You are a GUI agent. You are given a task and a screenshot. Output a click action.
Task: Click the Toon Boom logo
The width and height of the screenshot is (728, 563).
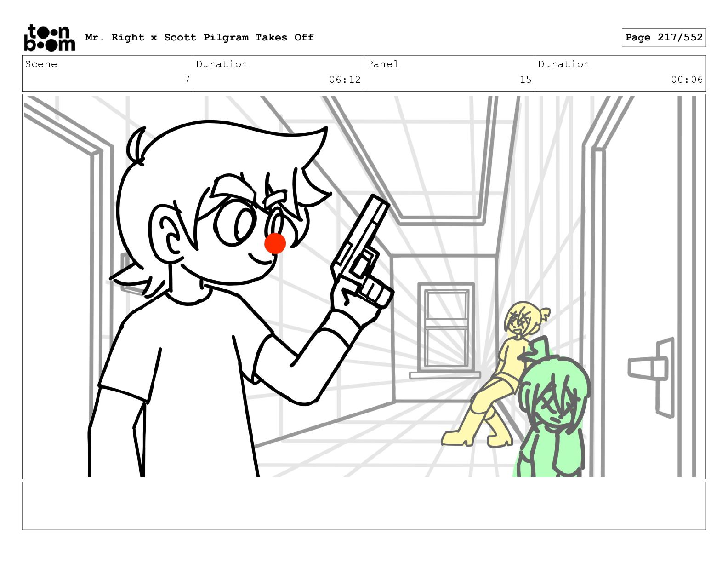(x=49, y=38)
